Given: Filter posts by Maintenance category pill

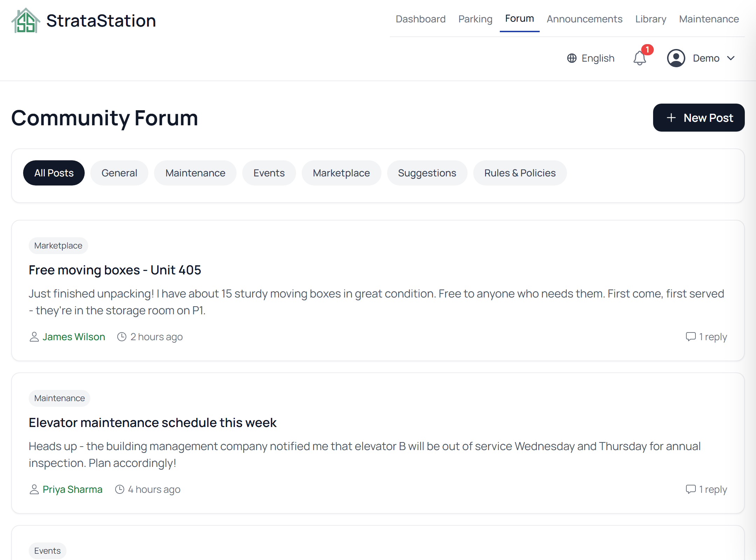Looking at the screenshot, I should pos(195,173).
